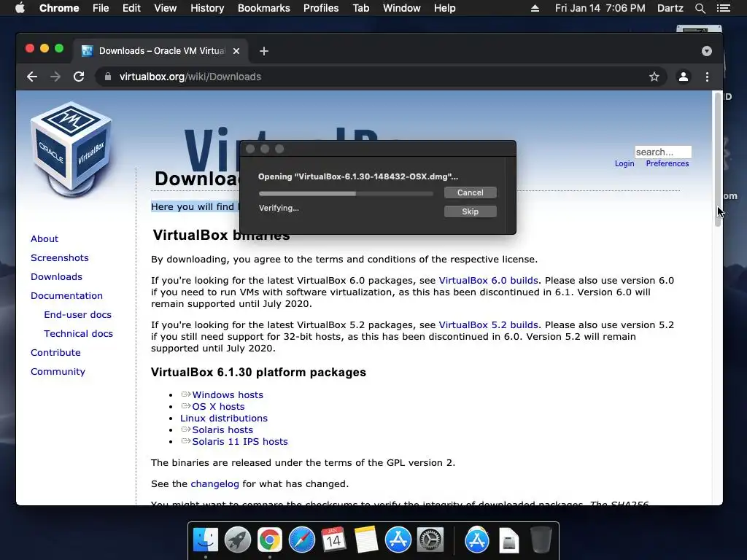Click the address bar URL
The image size is (747, 560).
click(x=190, y=77)
